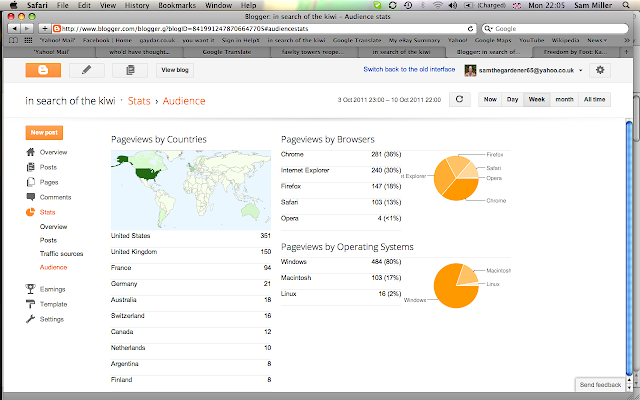Viewport: 640px width, 400px height.
Task: Open the account email dropdown arrow
Action: [580, 70]
